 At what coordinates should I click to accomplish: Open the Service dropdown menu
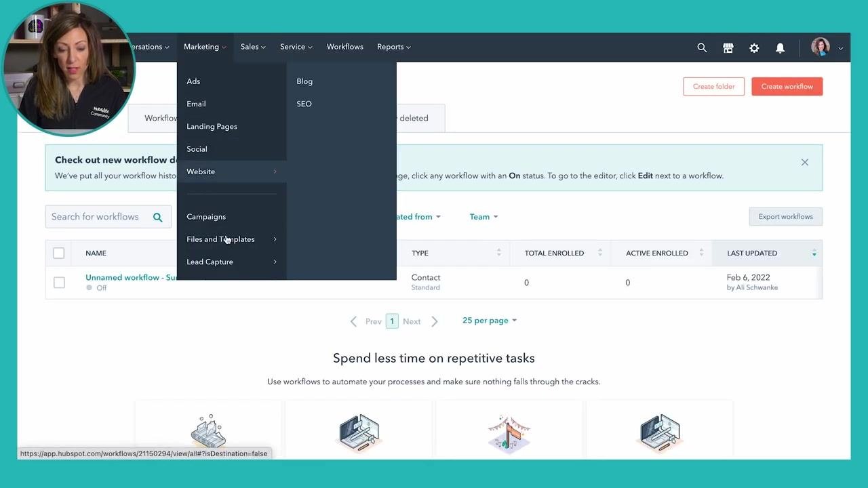click(x=296, y=47)
